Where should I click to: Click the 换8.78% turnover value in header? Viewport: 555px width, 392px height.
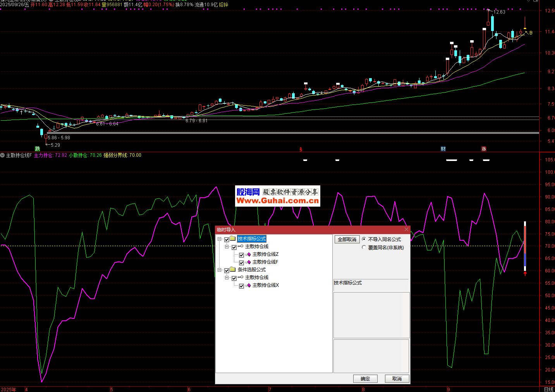(184, 5)
